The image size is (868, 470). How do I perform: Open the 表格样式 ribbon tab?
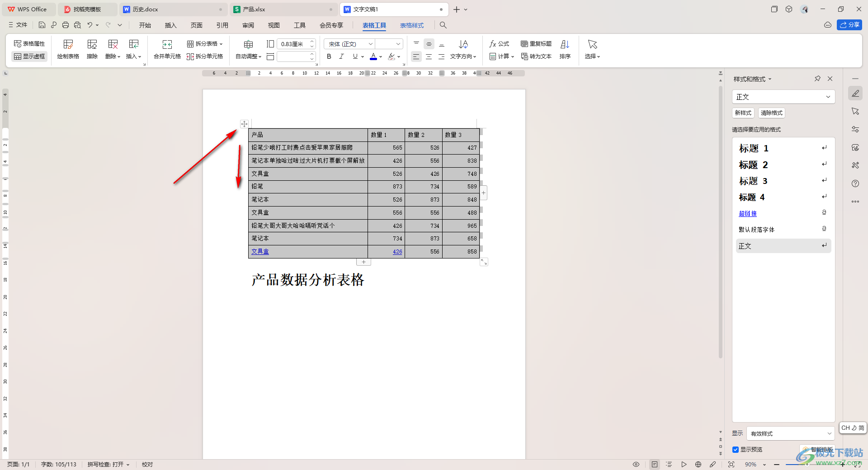(412, 25)
